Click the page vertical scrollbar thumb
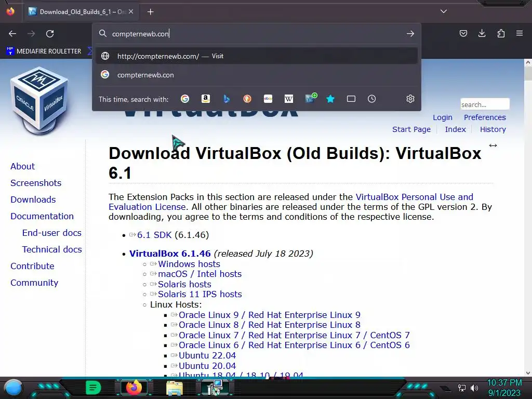The width and height of the screenshot is (532, 399). pyautogui.click(x=528, y=74)
